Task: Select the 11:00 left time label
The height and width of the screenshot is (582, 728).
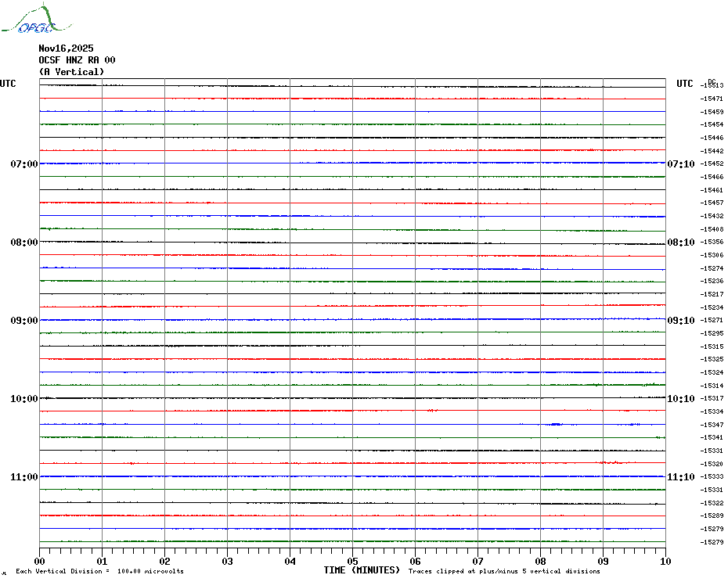Action: coord(23,477)
